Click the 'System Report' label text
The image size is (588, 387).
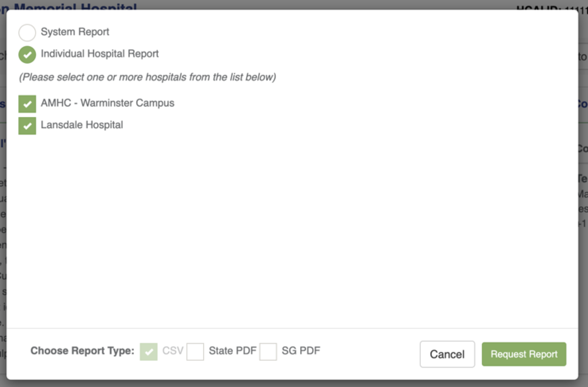pyautogui.click(x=75, y=32)
